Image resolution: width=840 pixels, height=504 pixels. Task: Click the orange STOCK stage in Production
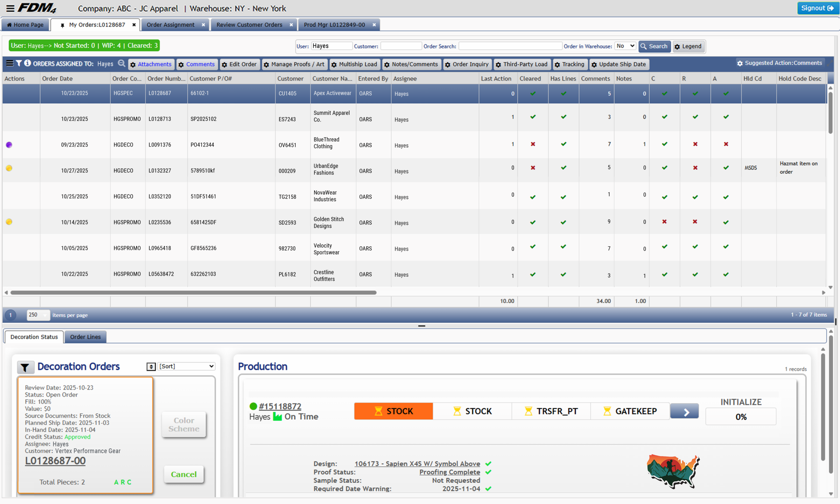point(393,411)
